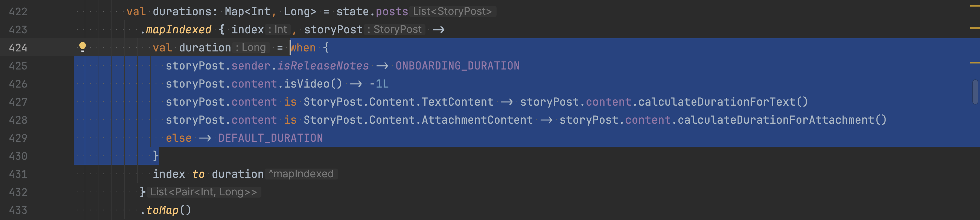Place cursor on DEFAULT_DURATION constant
Screen dimensions: 980x220
[270, 138]
